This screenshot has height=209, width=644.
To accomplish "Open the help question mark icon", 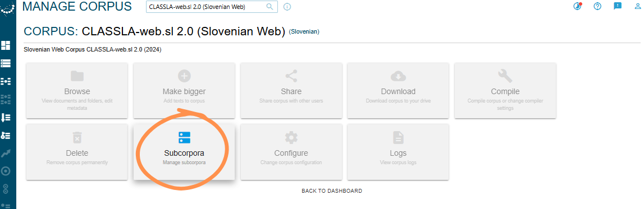I will (x=597, y=6).
